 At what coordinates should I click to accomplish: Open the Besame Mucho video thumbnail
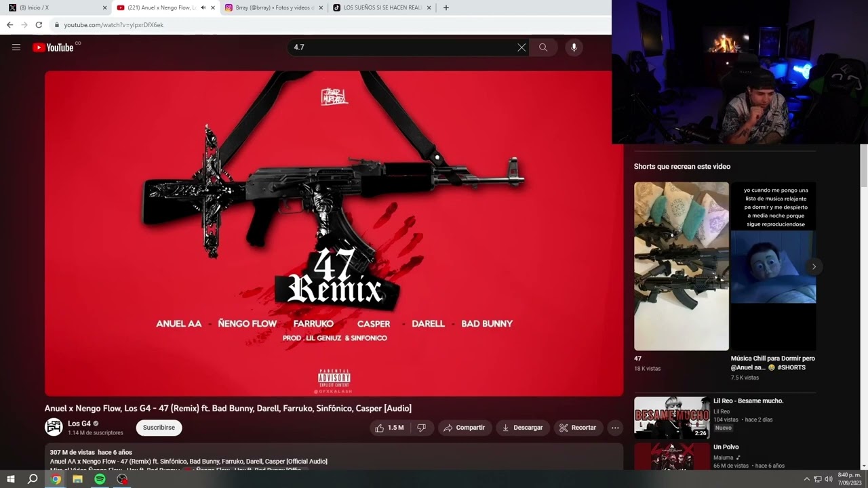click(x=672, y=418)
